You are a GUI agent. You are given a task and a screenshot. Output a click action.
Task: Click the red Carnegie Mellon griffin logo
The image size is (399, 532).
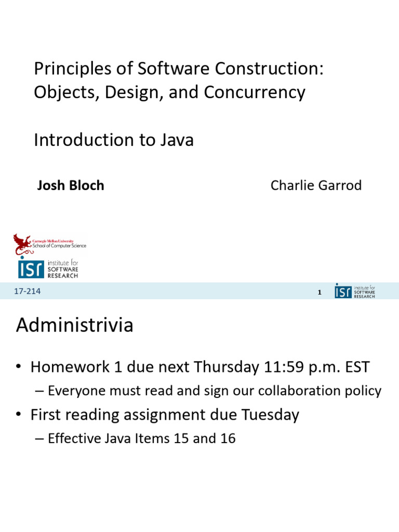[x=22, y=243]
